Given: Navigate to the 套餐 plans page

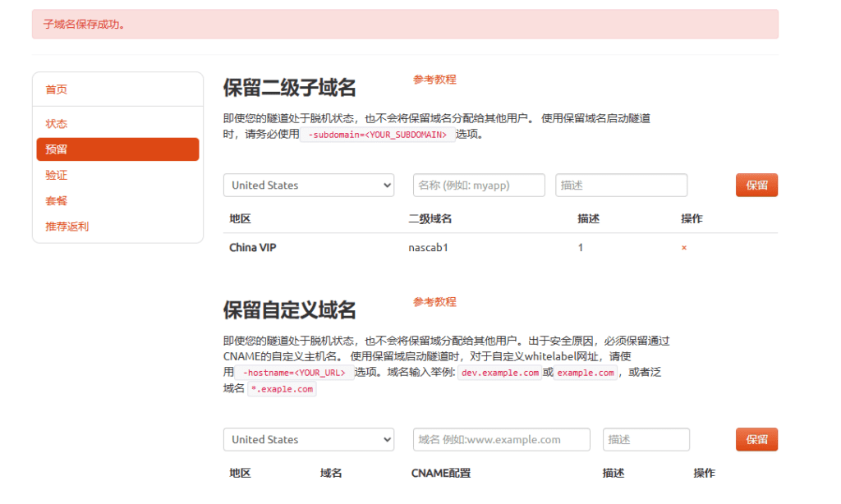Looking at the screenshot, I should click(x=57, y=200).
